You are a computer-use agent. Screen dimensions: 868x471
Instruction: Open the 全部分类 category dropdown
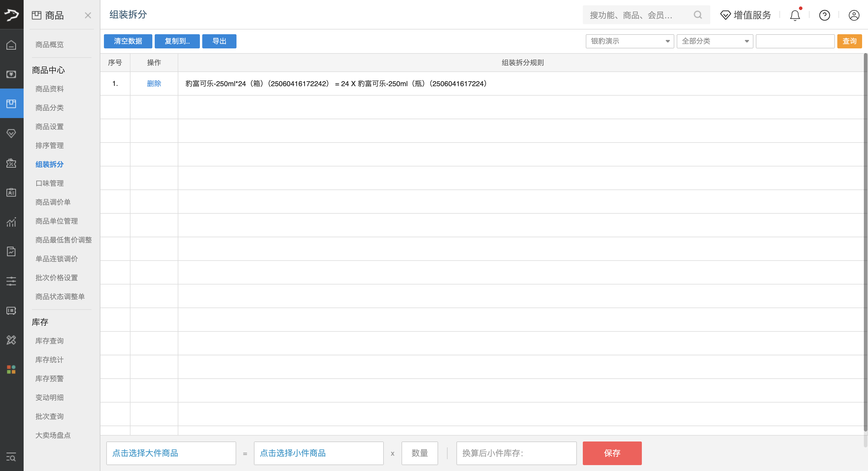click(715, 41)
